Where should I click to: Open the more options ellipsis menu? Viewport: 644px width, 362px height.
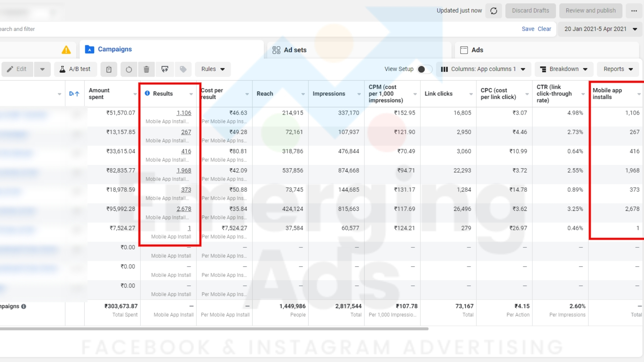point(634,10)
